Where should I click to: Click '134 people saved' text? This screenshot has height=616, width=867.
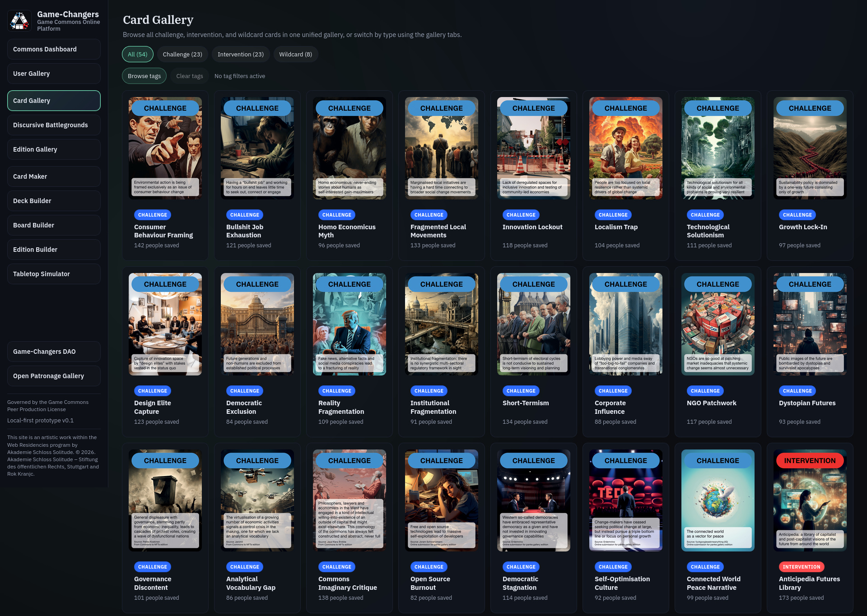pos(525,422)
